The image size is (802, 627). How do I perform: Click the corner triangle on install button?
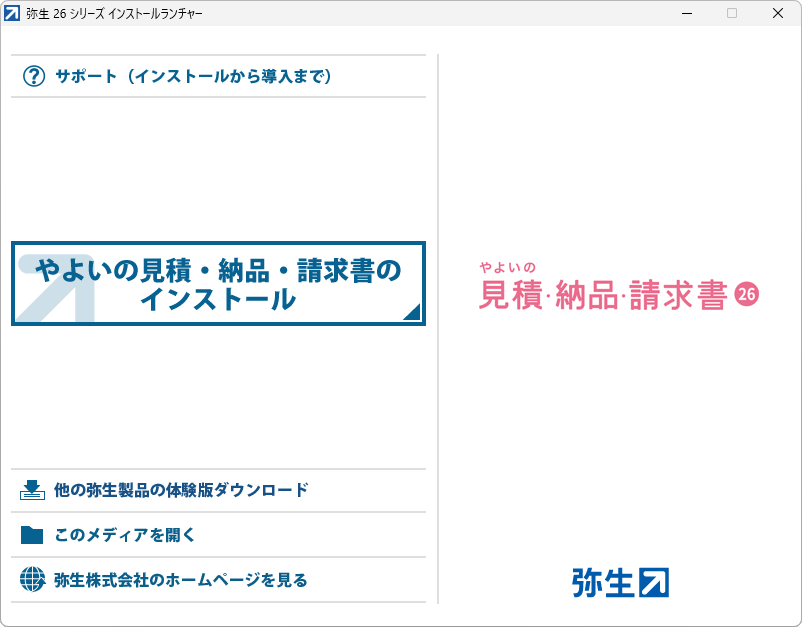pyautogui.click(x=411, y=312)
